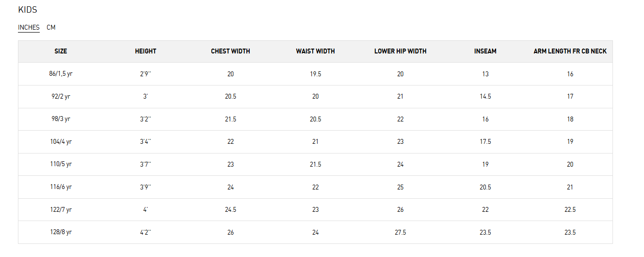
Task: Click the LOWER HIP WIDTH header
Action: click(x=400, y=51)
